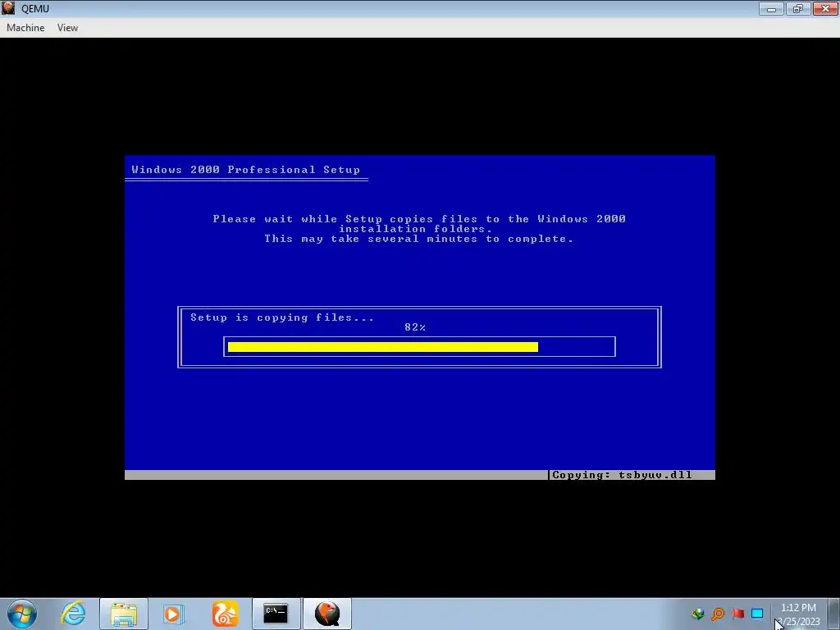Click the Show Desktop strip at taskbar end
The height and width of the screenshot is (630, 840).
(x=834, y=614)
